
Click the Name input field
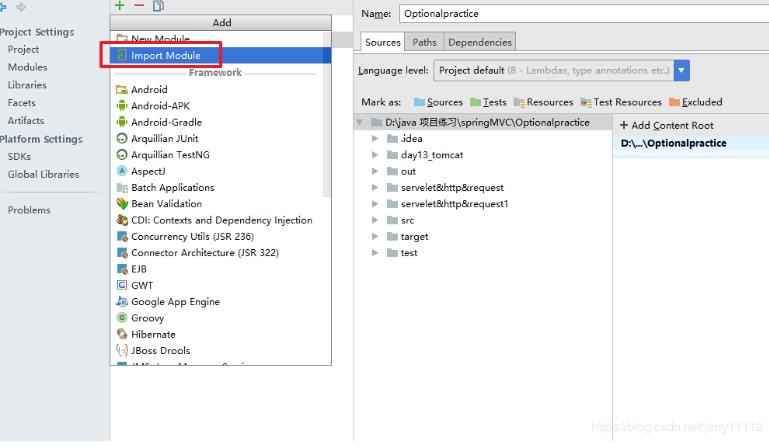click(x=584, y=14)
